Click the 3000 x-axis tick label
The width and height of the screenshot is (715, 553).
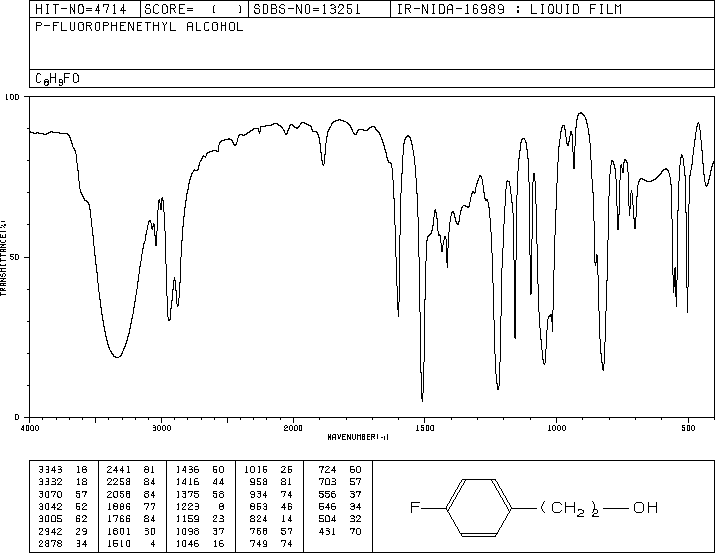tap(161, 428)
